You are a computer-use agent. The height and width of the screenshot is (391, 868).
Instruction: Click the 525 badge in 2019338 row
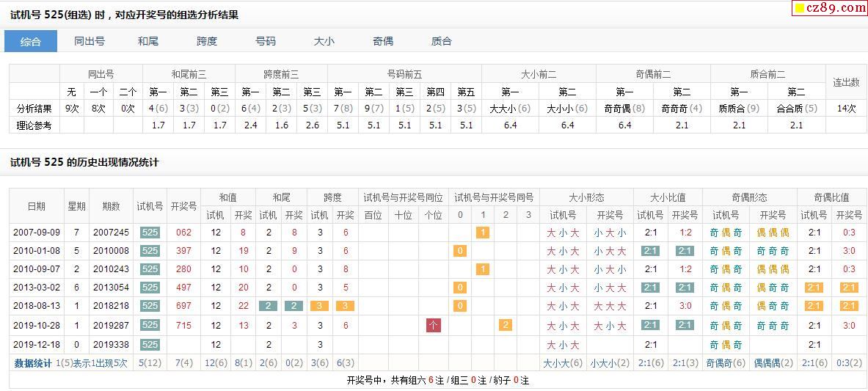pyautogui.click(x=150, y=344)
